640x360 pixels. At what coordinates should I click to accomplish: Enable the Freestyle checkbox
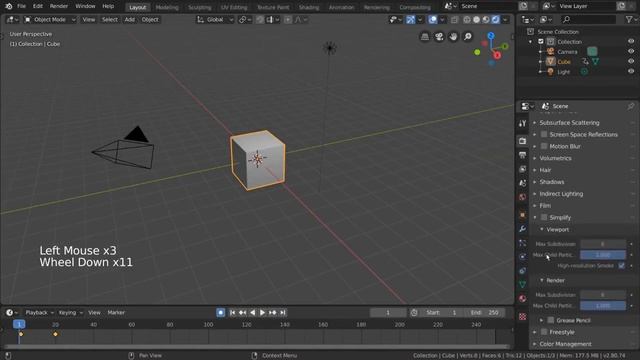544,332
